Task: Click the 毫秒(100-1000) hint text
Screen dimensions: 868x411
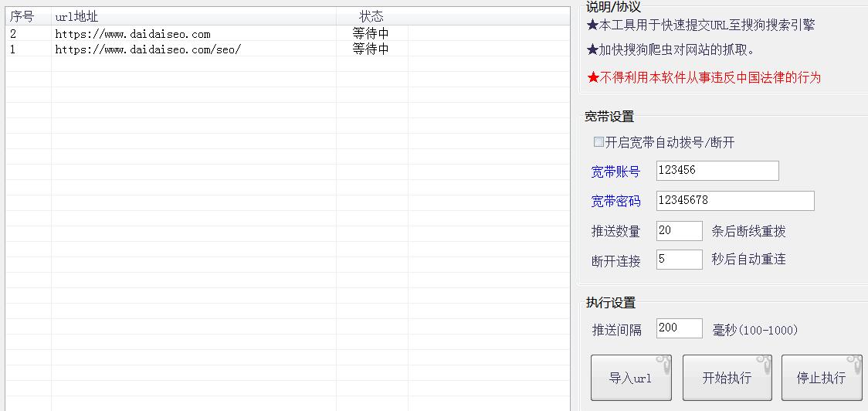Action: 755,330
